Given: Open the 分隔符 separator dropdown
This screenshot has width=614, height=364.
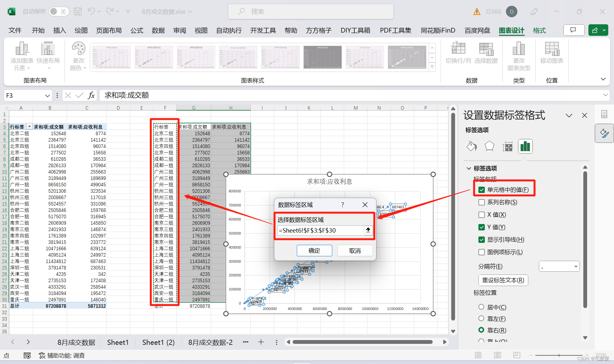Looking at the screenshot, I should pyautogui.click(x=559, y=266).
